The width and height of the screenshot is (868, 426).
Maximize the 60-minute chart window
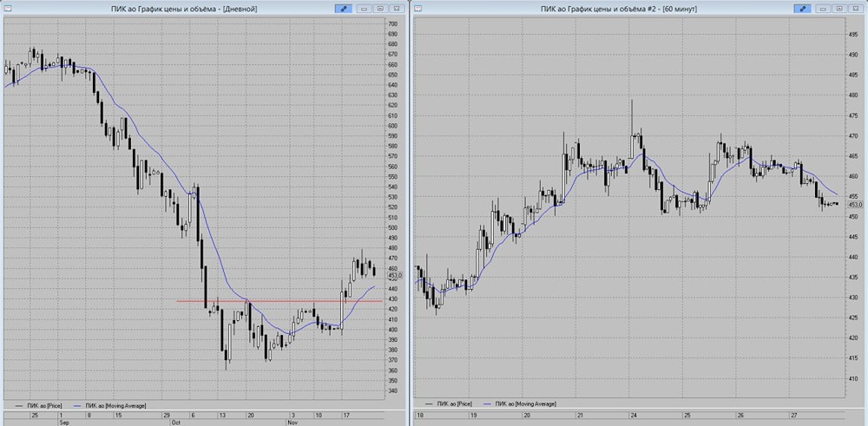click(x=839, y=9)
